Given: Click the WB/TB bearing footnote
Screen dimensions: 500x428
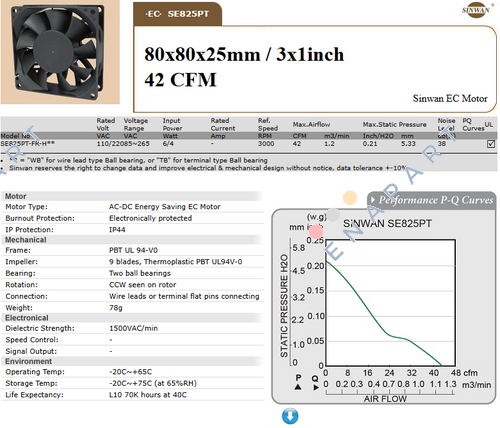Looking at the screenshot, I should click(x=138, y=160).
